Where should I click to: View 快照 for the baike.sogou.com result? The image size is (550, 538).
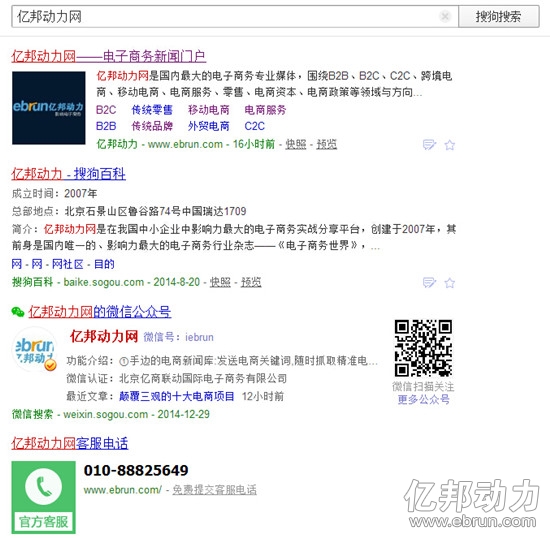point(220,282)
